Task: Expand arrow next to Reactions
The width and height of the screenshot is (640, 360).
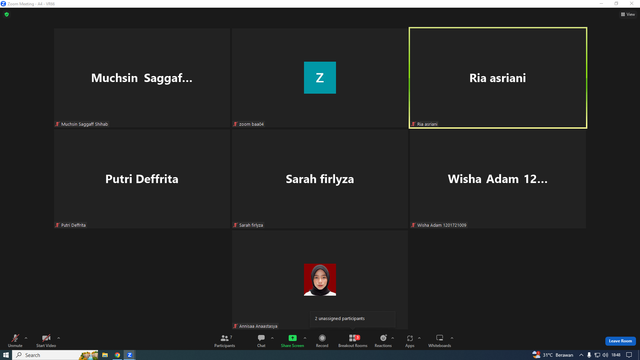Action: pos(393,338)
